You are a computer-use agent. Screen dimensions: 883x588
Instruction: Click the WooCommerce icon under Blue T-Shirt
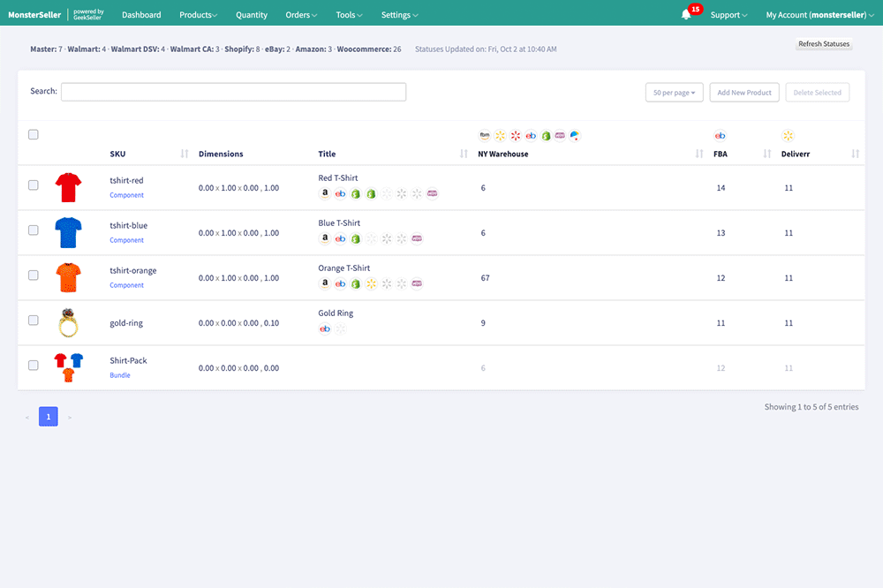[417, 238]
